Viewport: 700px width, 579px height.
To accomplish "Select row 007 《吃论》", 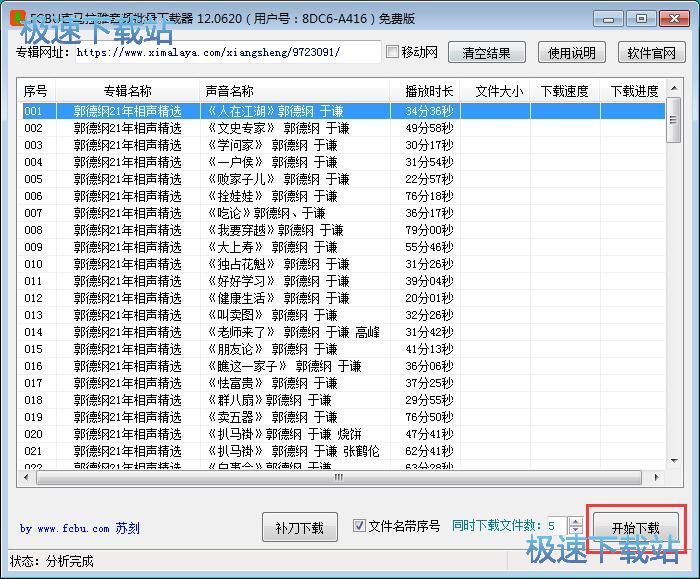I will click(342, 213).
